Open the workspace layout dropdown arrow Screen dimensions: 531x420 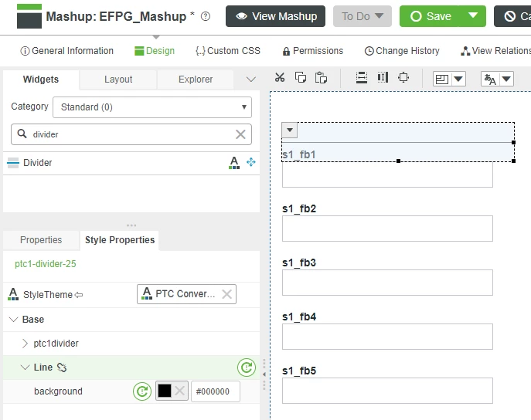[x=458, y=79]
